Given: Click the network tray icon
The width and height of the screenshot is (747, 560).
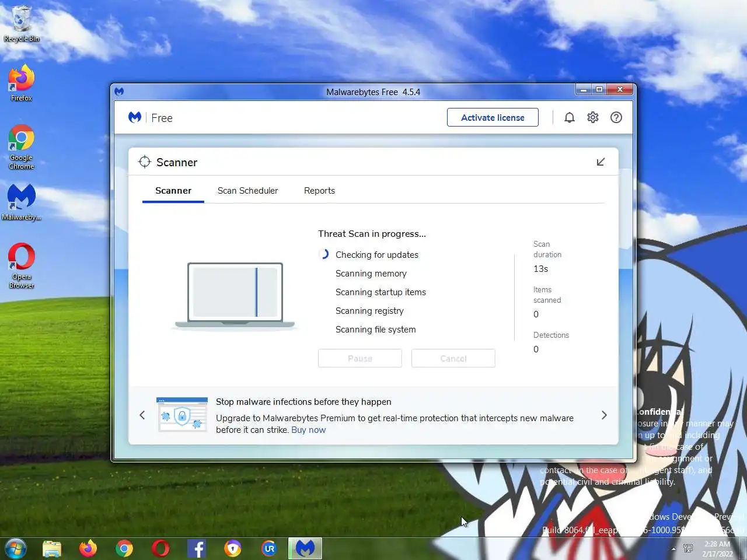Looking at the screenshot, I should coord(688,548).
